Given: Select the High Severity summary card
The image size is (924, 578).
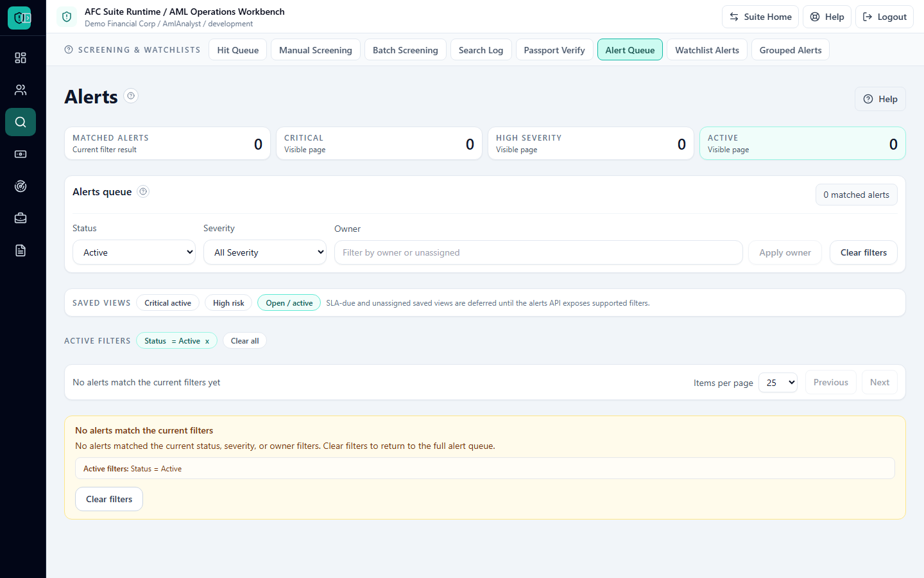Looking at the screenshot, I should [x=591, y=143].
